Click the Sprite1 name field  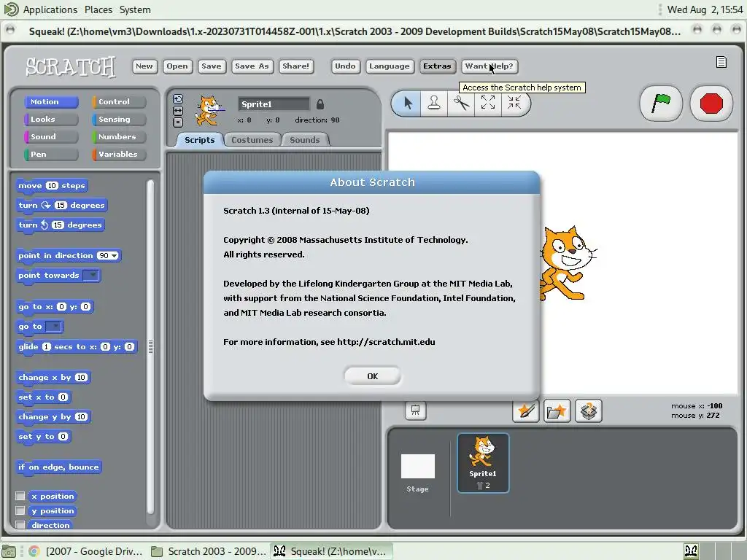[274, 104]
